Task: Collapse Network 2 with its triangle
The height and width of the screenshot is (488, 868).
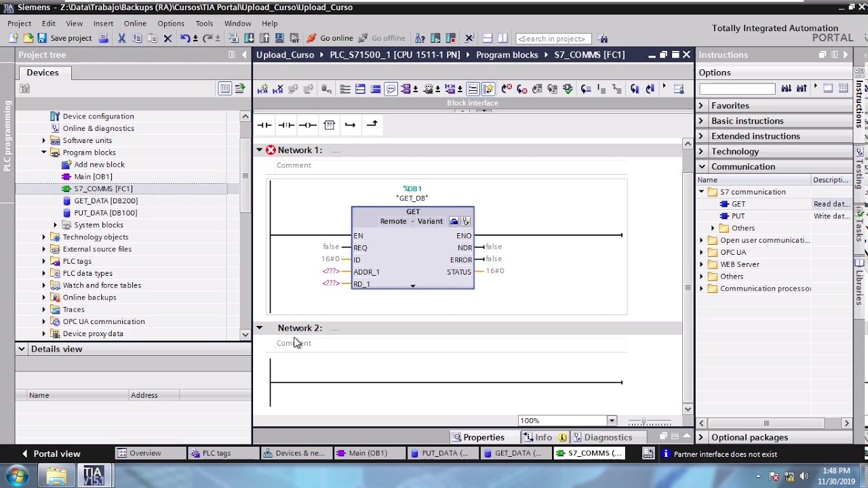Action: pyautogui.click(x=259, y=328)
